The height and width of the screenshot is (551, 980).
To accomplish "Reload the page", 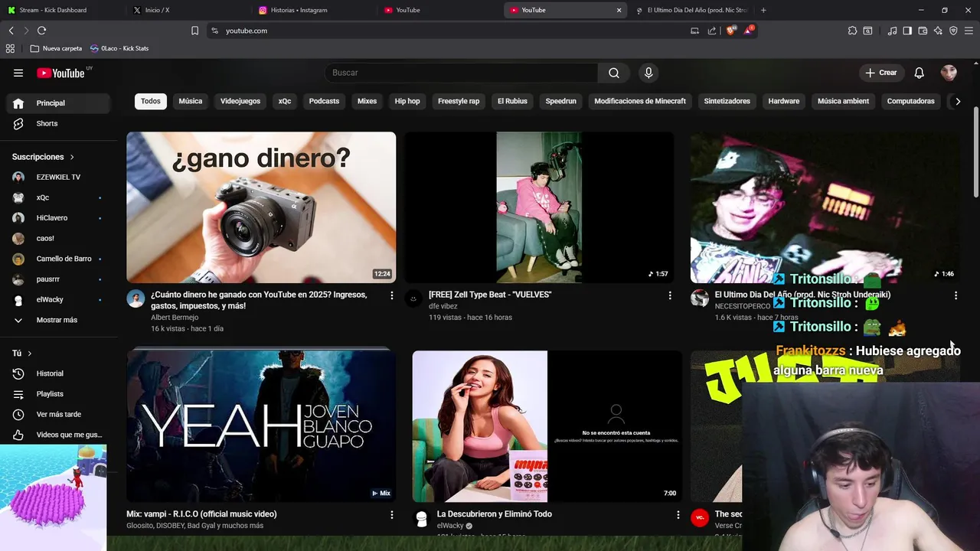I will 41,31.
